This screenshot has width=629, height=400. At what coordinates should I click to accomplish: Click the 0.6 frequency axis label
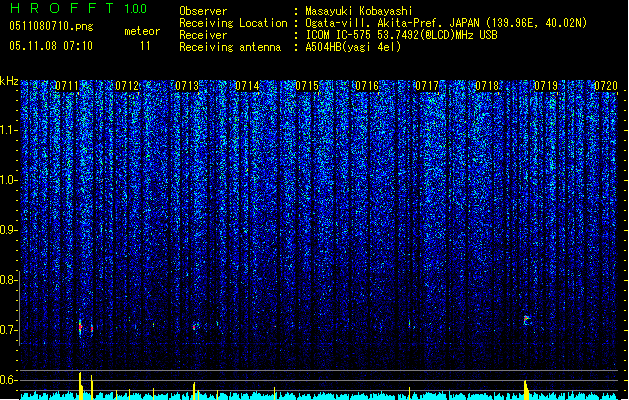[x=9, y=380]
